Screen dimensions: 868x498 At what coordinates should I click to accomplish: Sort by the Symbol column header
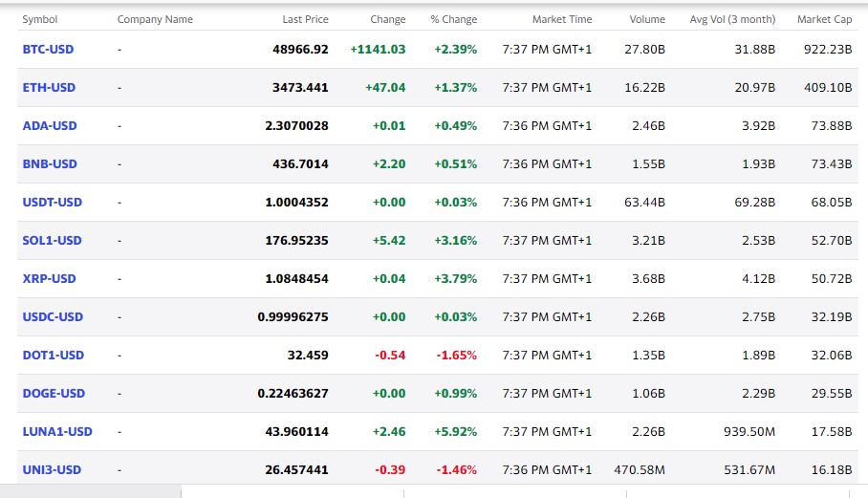pos(40,19)
